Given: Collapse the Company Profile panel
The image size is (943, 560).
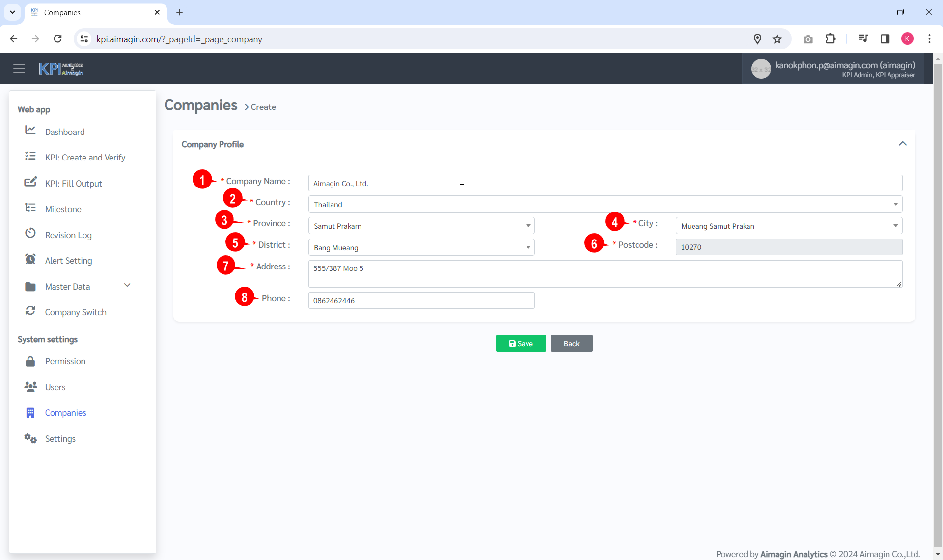Looking at the screenshot, I should coord(902,144).
